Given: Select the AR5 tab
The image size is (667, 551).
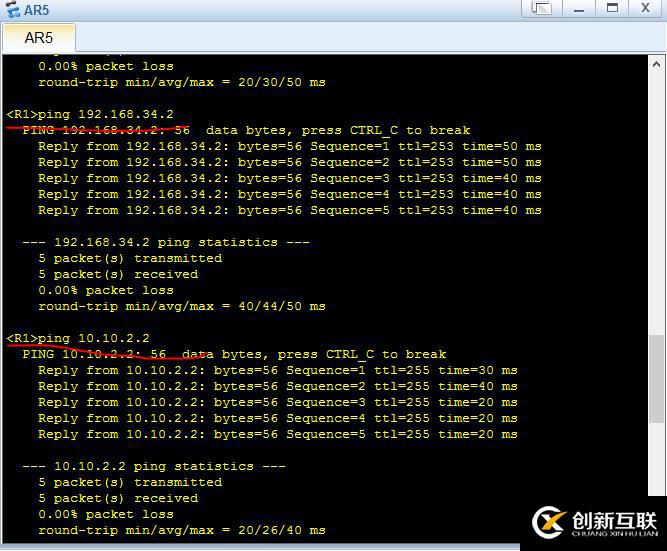Looking at the screenshot, I should (x=39, y=38).
